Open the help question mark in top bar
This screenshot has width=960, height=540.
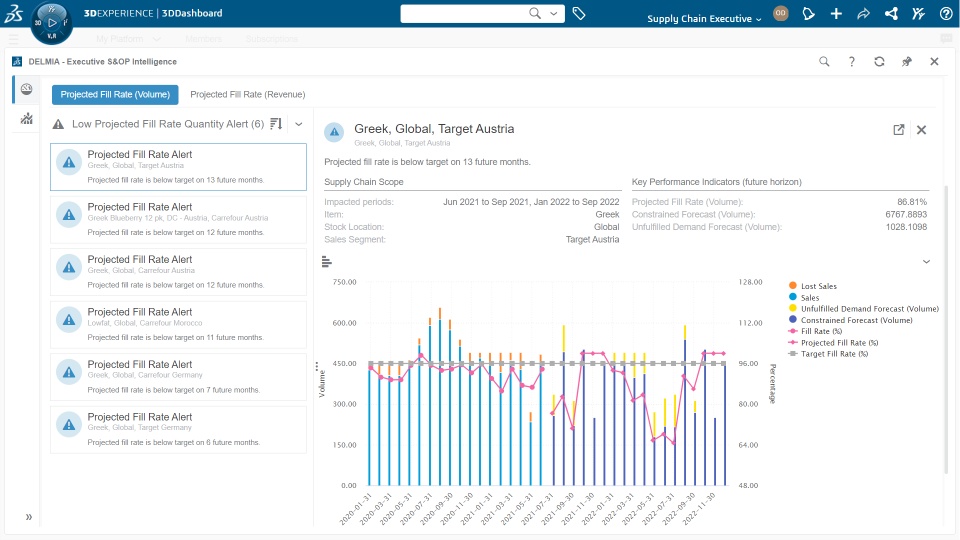point(946,13)
